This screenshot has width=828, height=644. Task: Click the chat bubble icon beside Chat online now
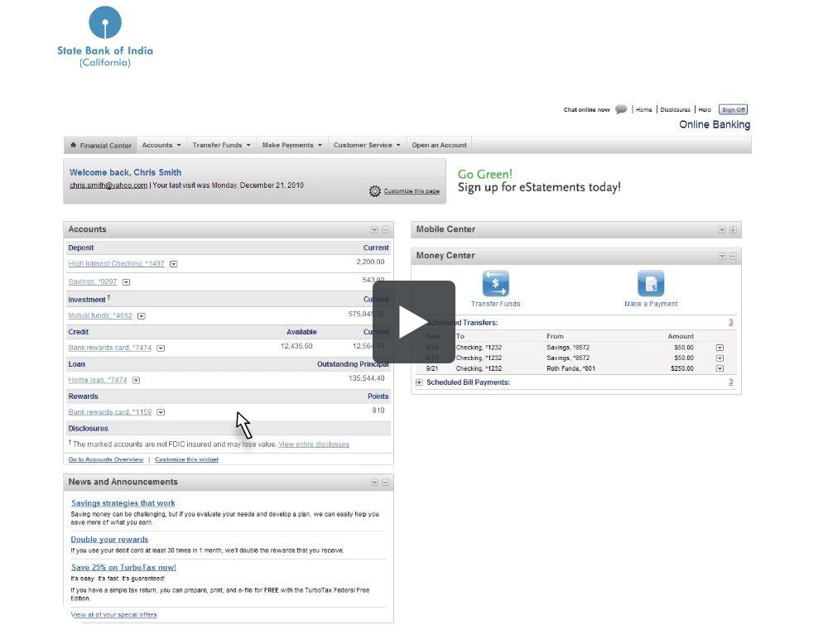[621, 109]
